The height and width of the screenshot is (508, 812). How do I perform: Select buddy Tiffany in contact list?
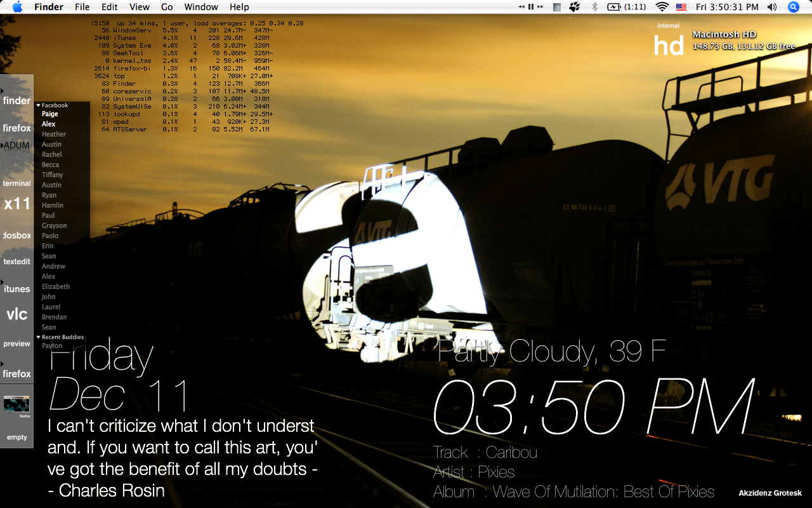tap(52, 175)
